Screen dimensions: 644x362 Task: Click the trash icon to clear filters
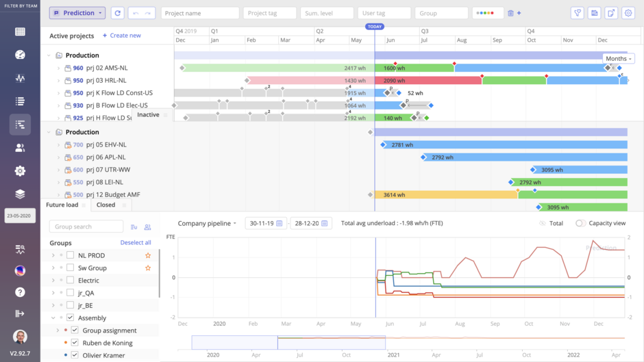coord(510,13)
